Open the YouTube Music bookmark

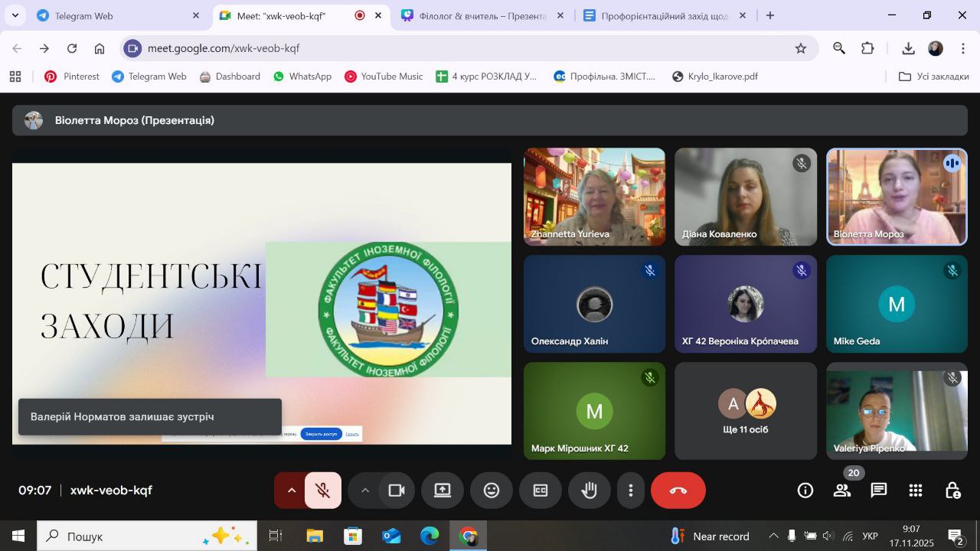pos(384,77)
